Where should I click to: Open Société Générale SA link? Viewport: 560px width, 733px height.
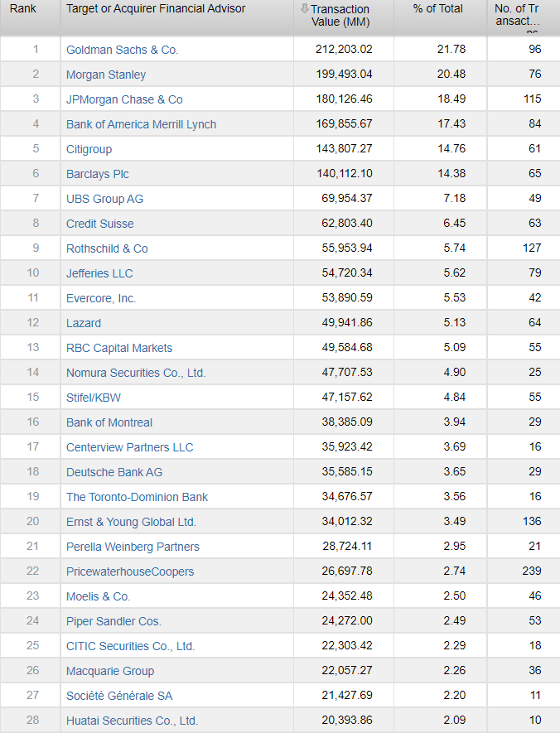119,696
